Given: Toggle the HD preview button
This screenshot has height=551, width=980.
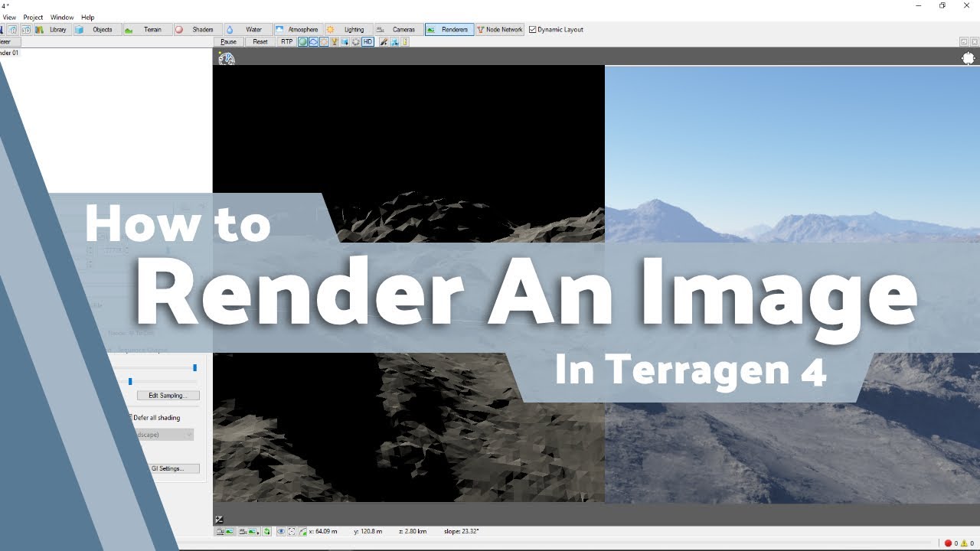Looking at the screenshot, I should [x=367, y=41].
